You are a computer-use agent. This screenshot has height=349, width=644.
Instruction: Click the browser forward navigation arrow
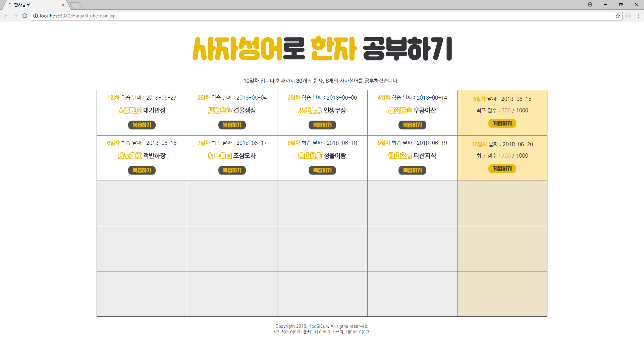click(15, 15)
